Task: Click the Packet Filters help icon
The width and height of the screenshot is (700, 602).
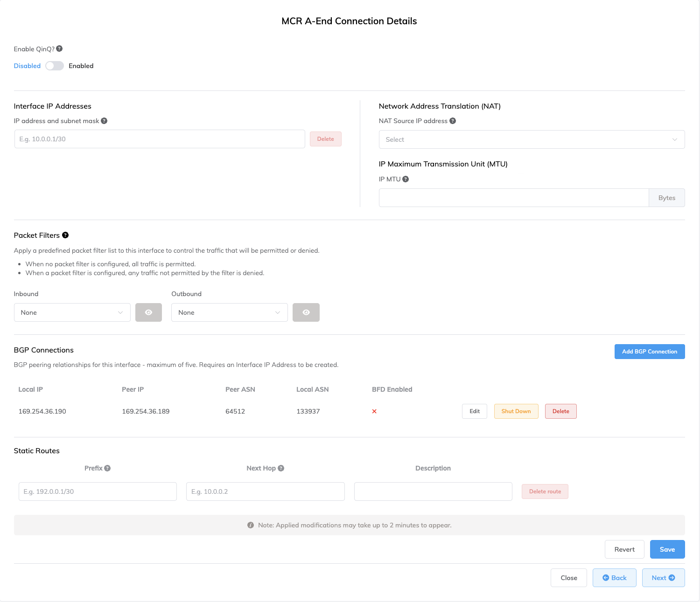Action: click(65, 235)
